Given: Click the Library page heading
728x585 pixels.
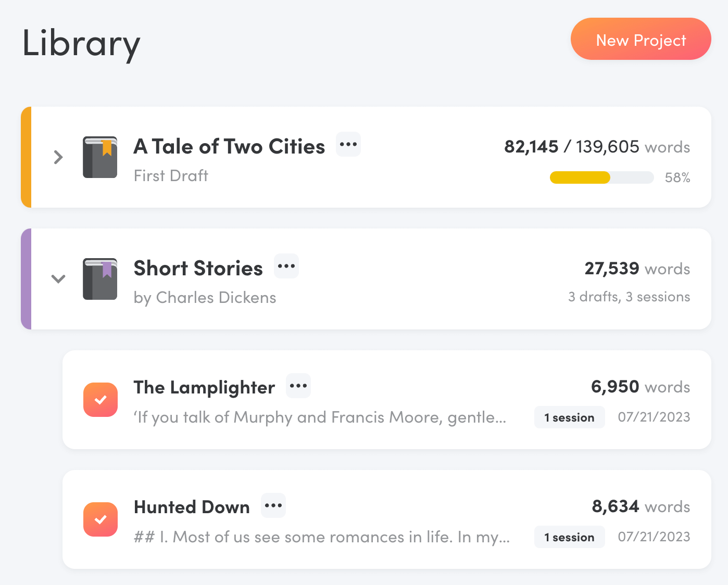Looking at the screenshot, I should point(81,44).
